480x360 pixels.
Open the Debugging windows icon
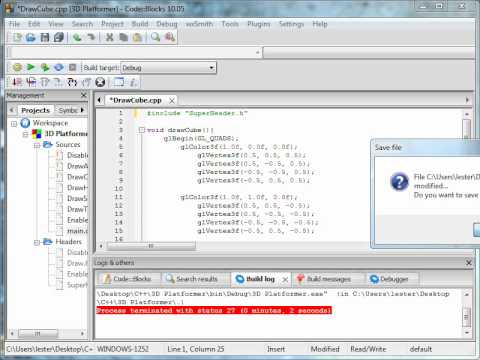pos(119,82)
